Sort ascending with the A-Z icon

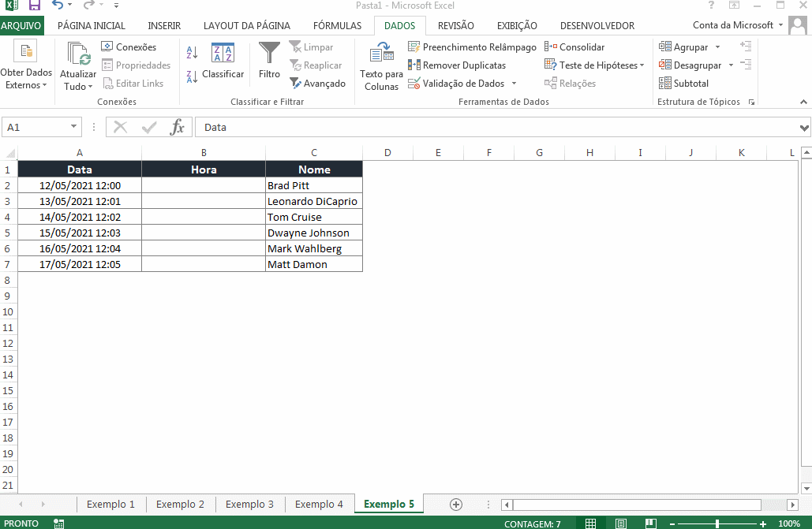(x=192, y=53)
